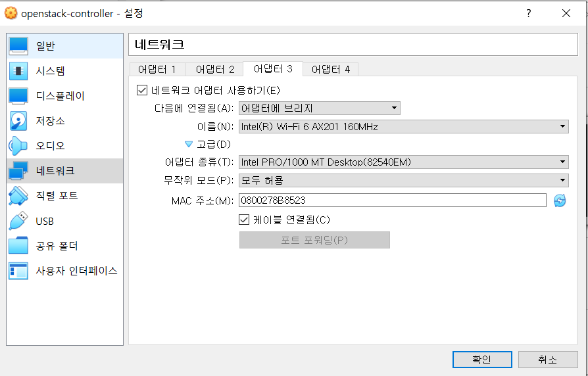Click the MAC 주소 input field
This screenshot has height=376, width=588.
pyautogui.click(x=393, y=200)
